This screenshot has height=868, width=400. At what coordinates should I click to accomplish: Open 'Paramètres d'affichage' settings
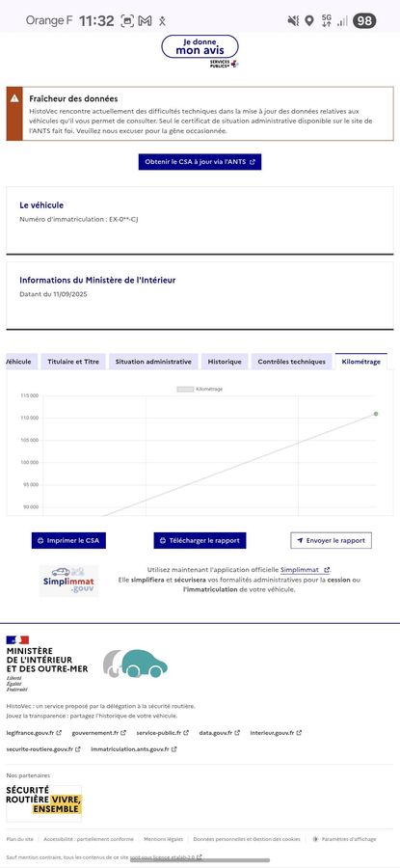point(343,839)
